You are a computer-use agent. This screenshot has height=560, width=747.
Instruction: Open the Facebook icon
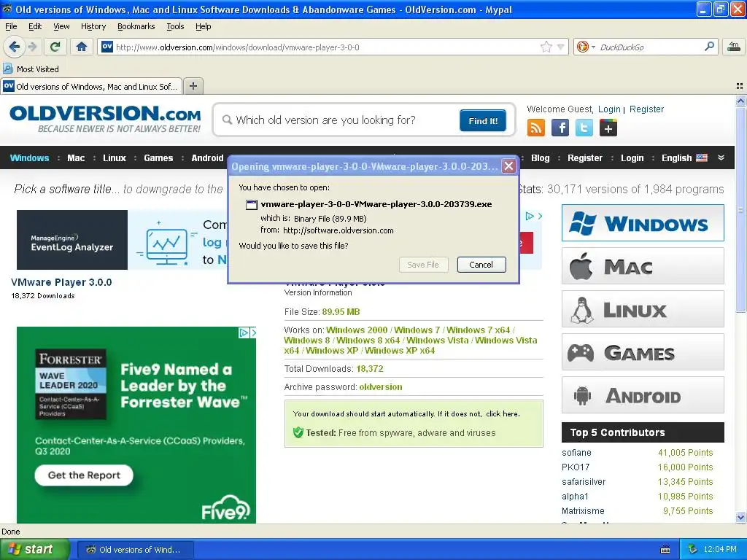click(560, 128)
